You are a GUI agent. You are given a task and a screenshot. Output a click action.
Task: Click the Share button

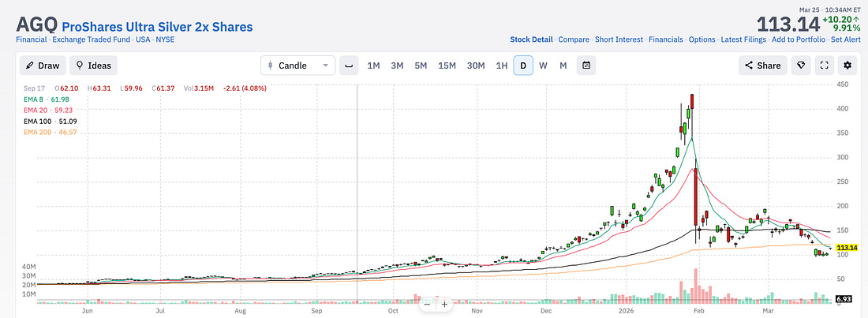click(x=762, y=65)
